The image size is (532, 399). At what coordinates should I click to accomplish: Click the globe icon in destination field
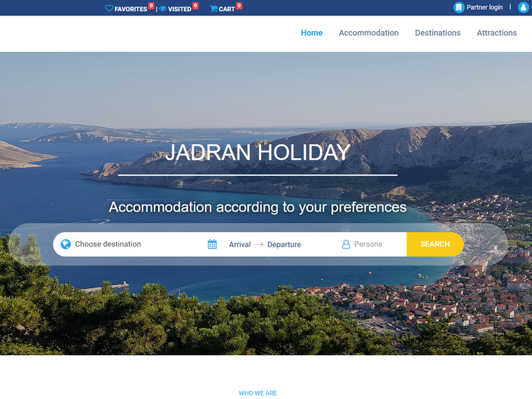pos(66,244)
